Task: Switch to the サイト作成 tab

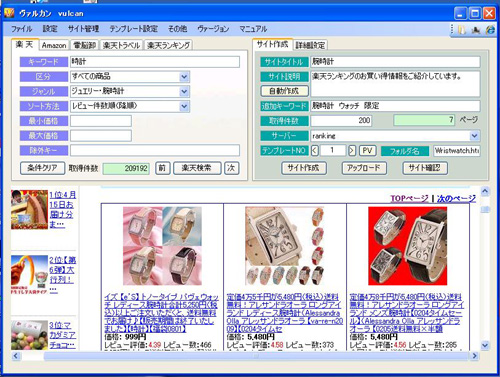Action: pos(273,44)
